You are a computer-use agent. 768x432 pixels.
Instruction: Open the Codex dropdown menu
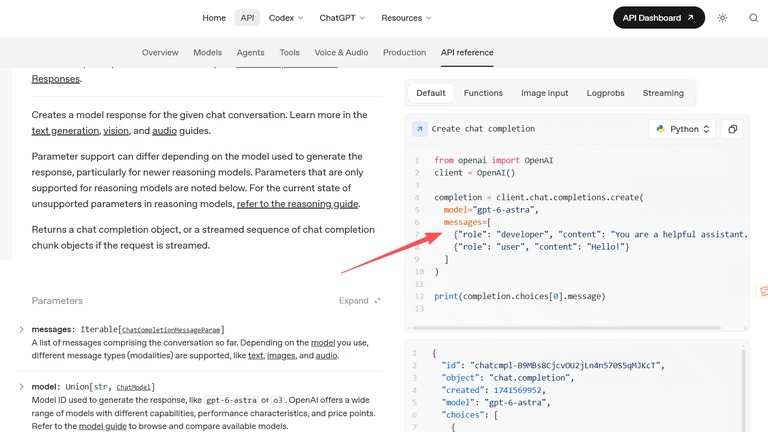286,18
